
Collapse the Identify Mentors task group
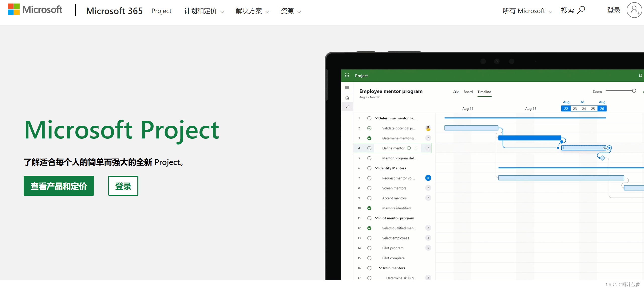[x=376, y=168]
